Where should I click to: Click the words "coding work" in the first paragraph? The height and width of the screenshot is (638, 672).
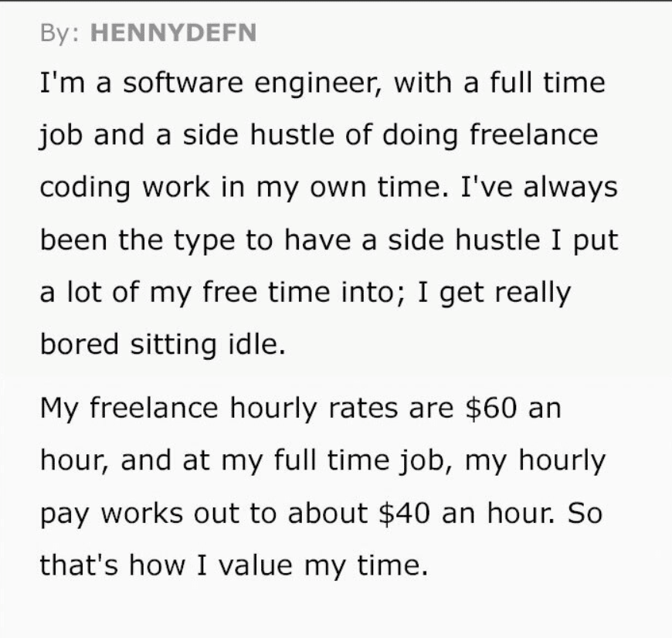pyautogui.click(x=125, y=188)
